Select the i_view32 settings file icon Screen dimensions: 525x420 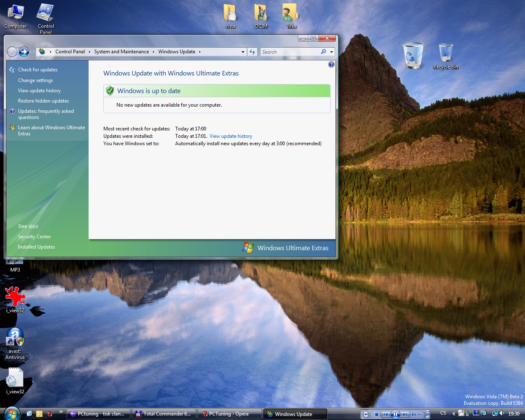pyautogui.click(x=15, y=381)
